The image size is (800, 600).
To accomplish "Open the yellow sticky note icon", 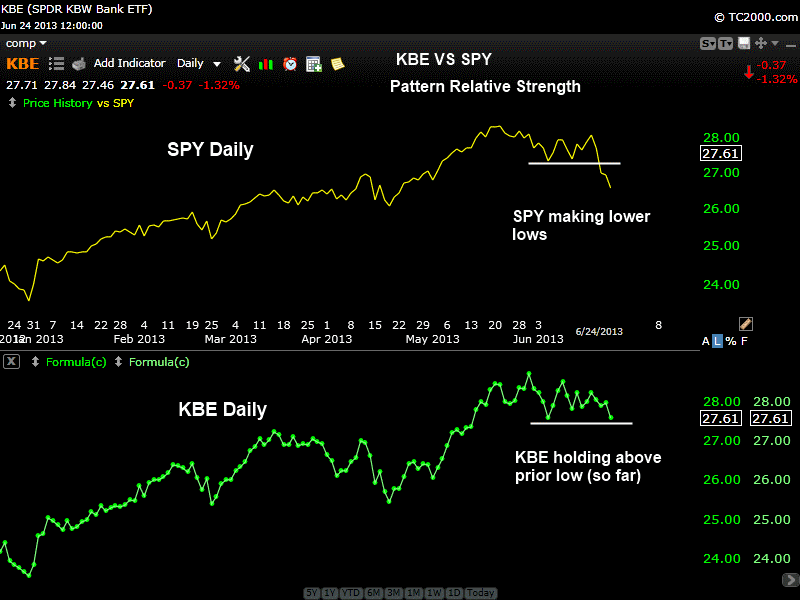I will click(338, 64).
